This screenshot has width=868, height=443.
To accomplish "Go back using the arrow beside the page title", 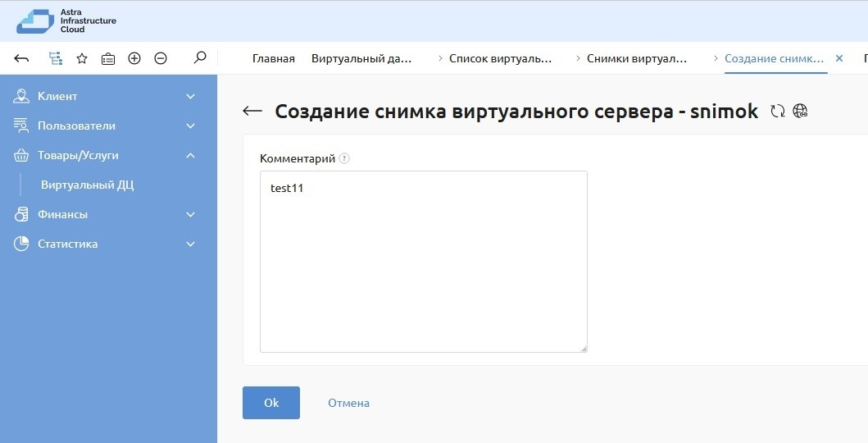I will click(x=252, y=112).
